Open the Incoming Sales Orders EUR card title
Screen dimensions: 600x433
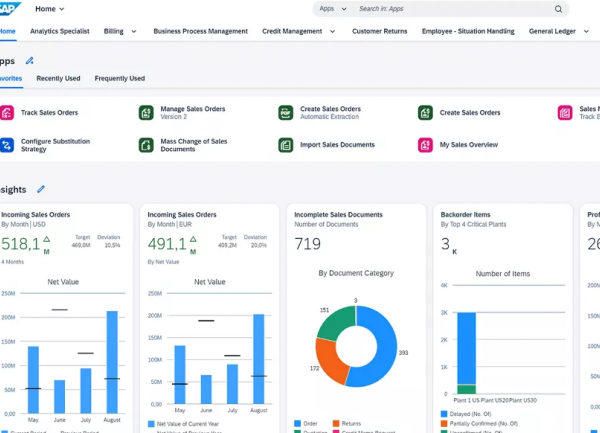click(182, 215)
